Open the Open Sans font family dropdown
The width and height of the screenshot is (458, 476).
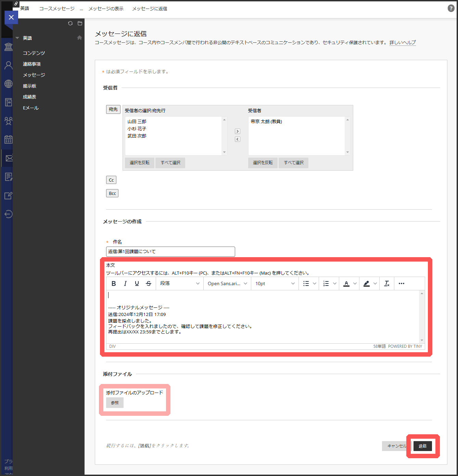click(x=227, y=283)
